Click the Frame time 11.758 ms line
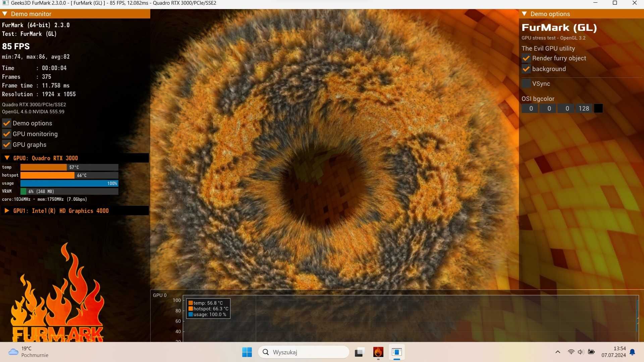This screenshot has height=362, width=644. point(36,85)
